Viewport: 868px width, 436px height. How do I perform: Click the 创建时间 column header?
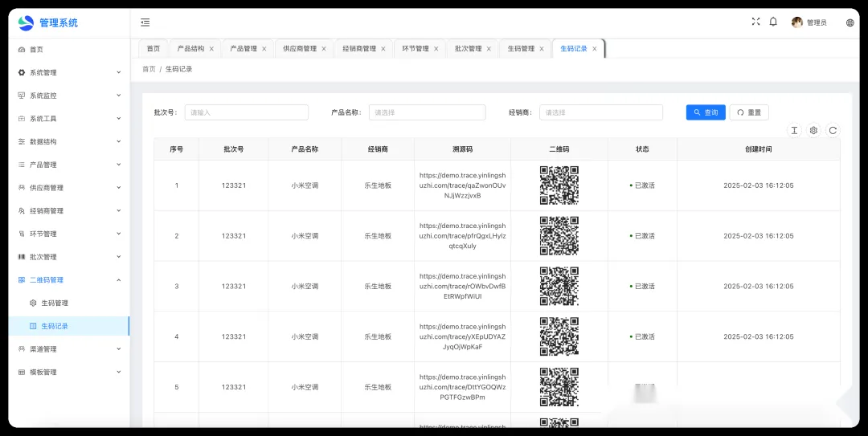point(759,149)
